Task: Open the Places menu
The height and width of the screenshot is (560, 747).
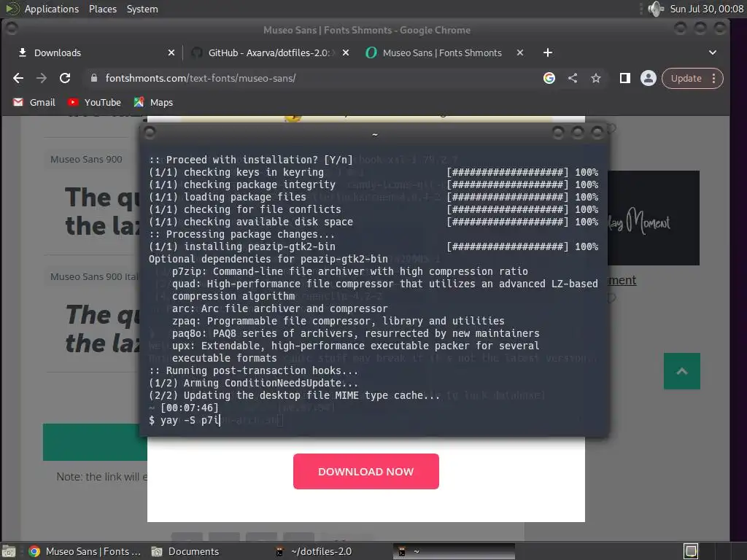Action: click(102, 9)
